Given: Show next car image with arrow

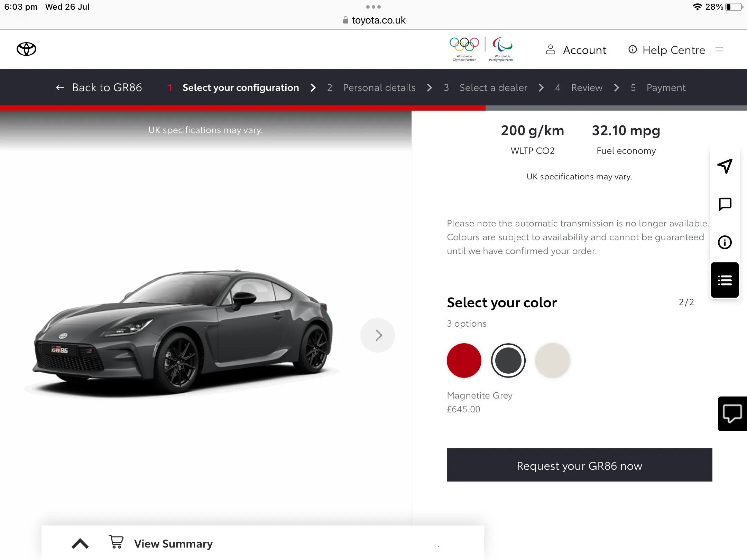Looking at the screenshot, I should (x=378, y=335).
